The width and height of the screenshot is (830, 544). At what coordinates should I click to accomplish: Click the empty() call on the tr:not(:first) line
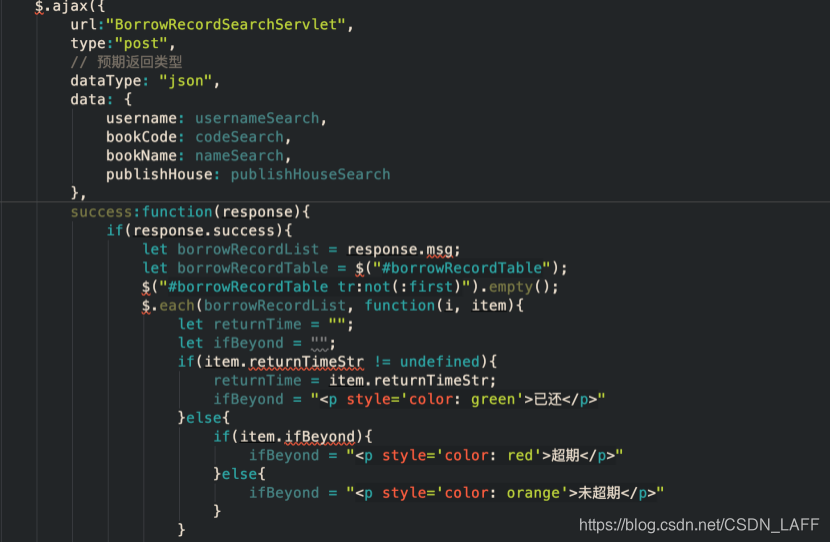pyautogui.click(x=523, y=287)
